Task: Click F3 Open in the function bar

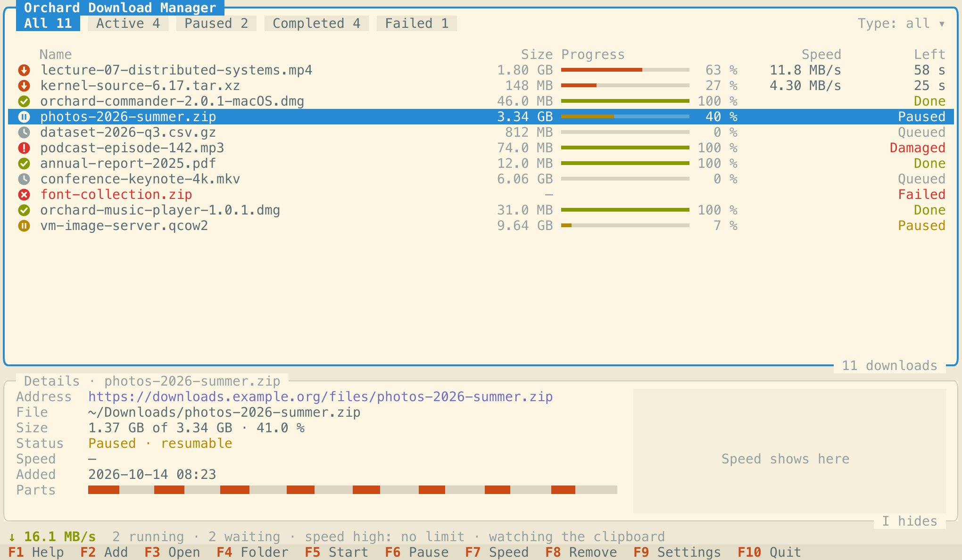Action: pyautogui.click(x=172, y=552)
